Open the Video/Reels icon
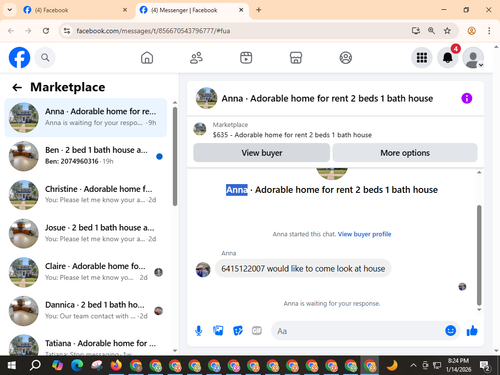This screenshot has width=500, height=375. (246, 58)
